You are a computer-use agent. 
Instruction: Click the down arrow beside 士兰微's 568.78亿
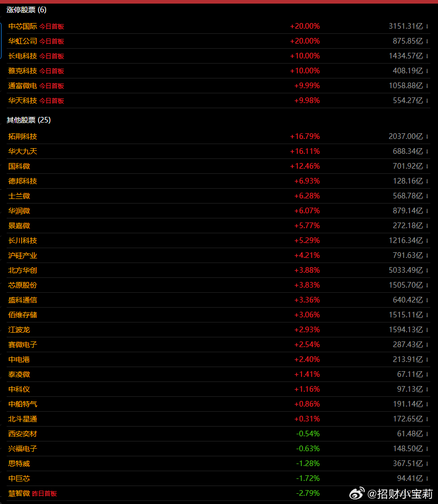click(427, 196)
